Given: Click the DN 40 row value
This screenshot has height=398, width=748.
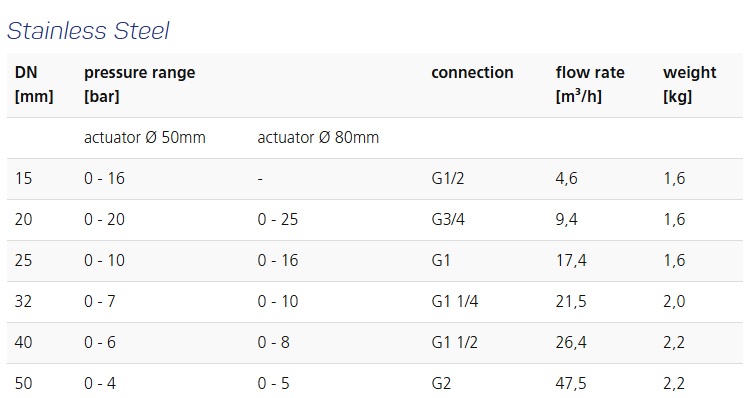Looking at the screenshot, I should 23,343.
